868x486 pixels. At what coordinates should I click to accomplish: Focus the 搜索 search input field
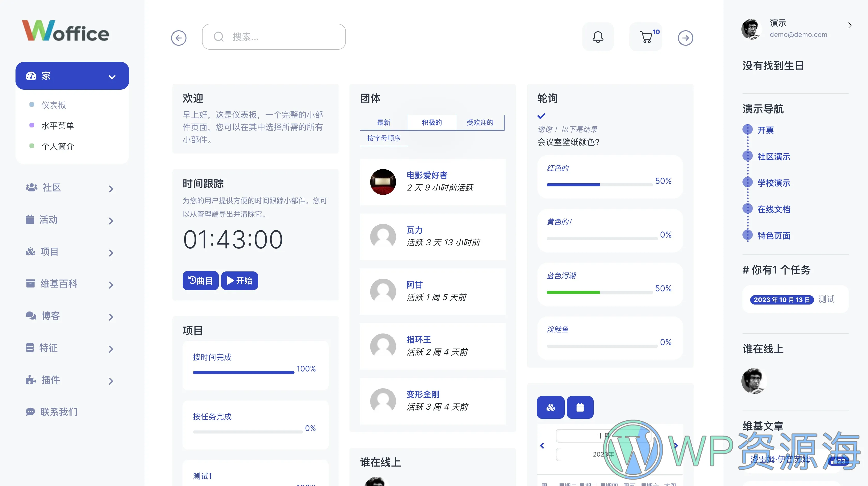274,37
